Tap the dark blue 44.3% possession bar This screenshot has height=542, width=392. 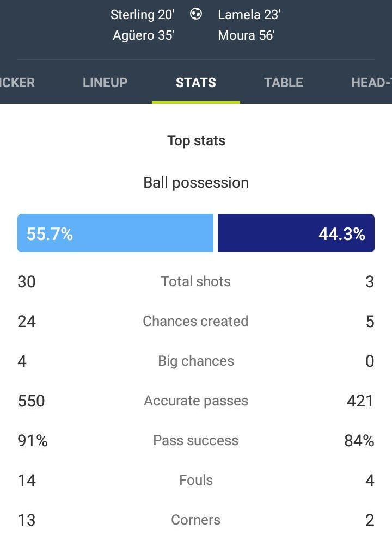tap(296, 233)
